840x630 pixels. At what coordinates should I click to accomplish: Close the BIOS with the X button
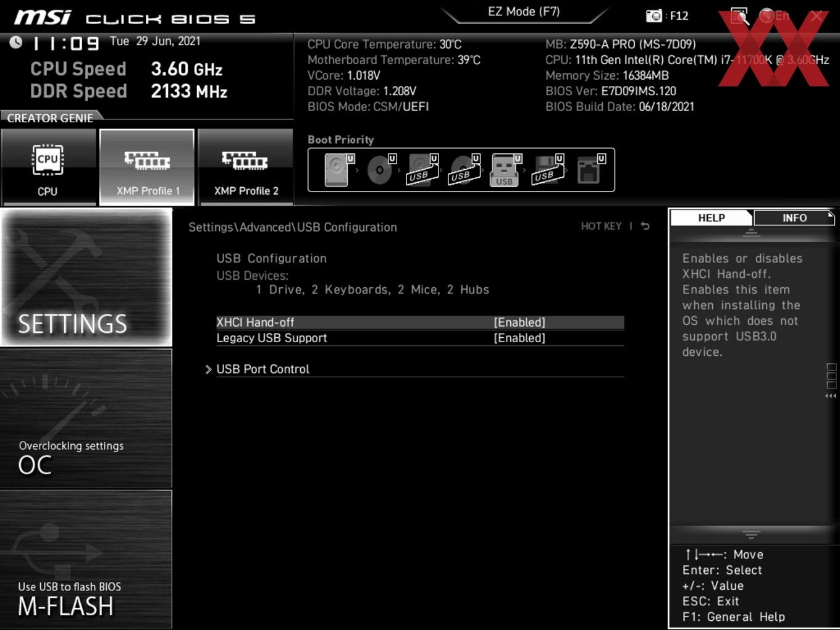(817, 16)
